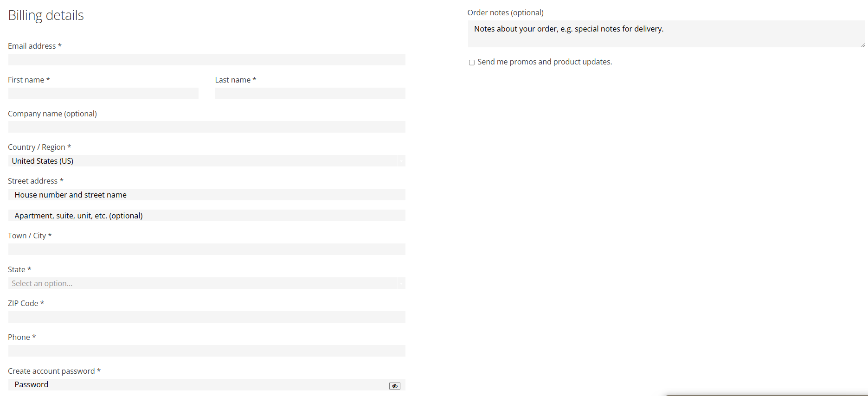Screen dimensions: 868x396
Task: Focus the Email address field
Action: (x=206, y=60)
